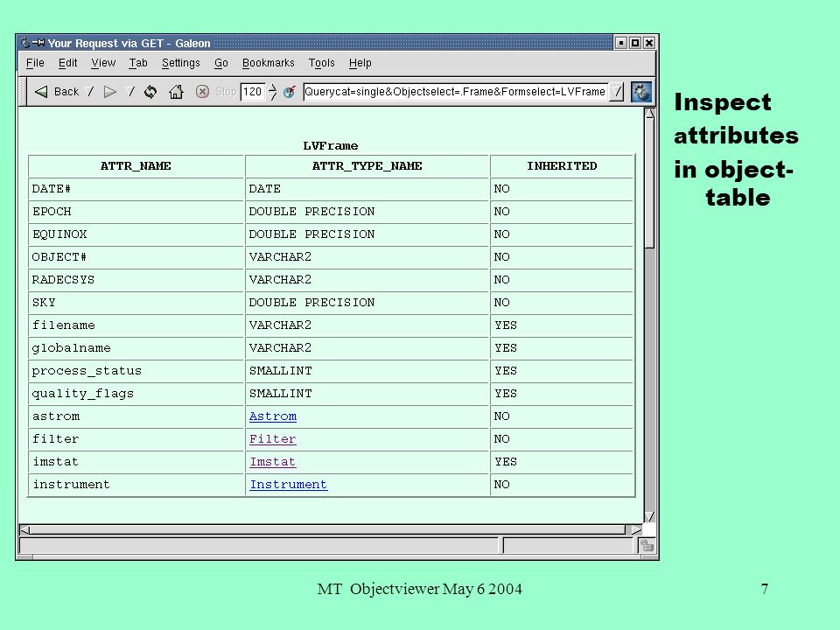Click the process_status attribute cell
Image resolution: width=840 pixels, height=630 pixels.
pos(136,371)
